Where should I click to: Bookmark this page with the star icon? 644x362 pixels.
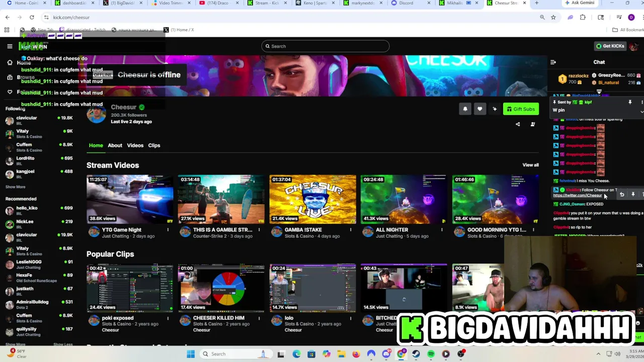pyautogui.click(x=553, y=17)
